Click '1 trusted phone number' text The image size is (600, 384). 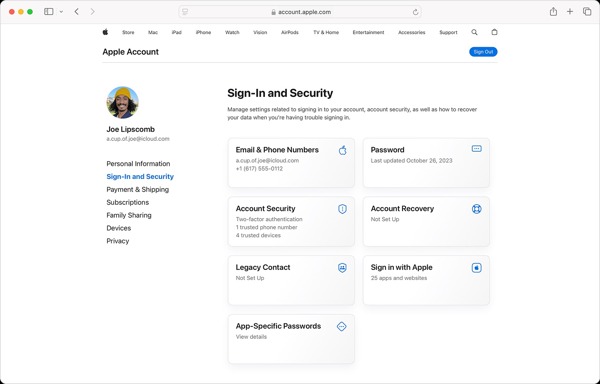(266, 227)
